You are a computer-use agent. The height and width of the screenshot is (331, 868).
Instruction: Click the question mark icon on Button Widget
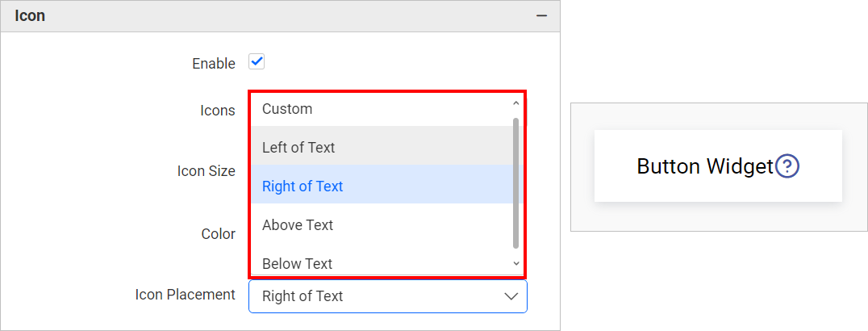coord(787,166)
